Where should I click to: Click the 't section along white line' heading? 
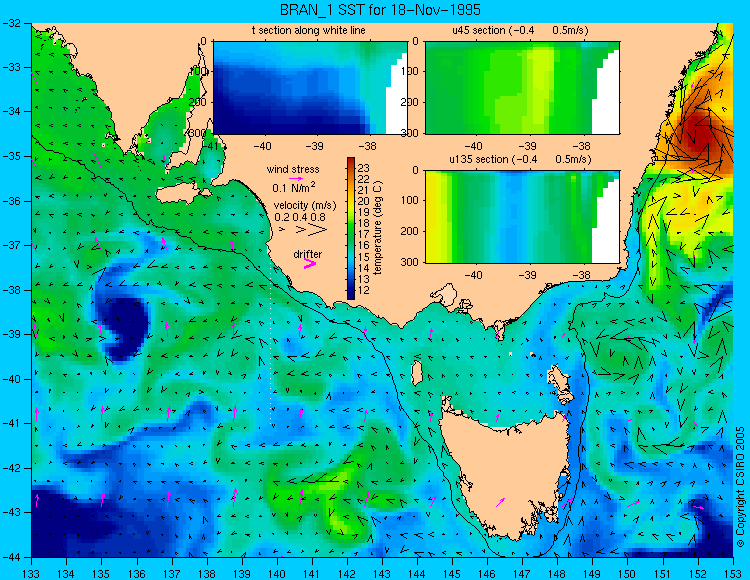(x=309, y=30)
